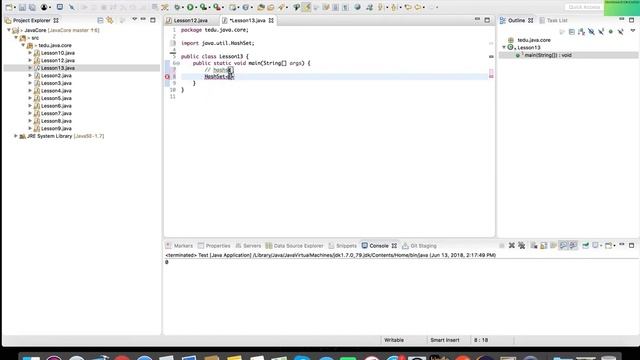This screenshot has height=360, width=640.
Task: Collapse the main method fold on line 6
Action: 178,64
